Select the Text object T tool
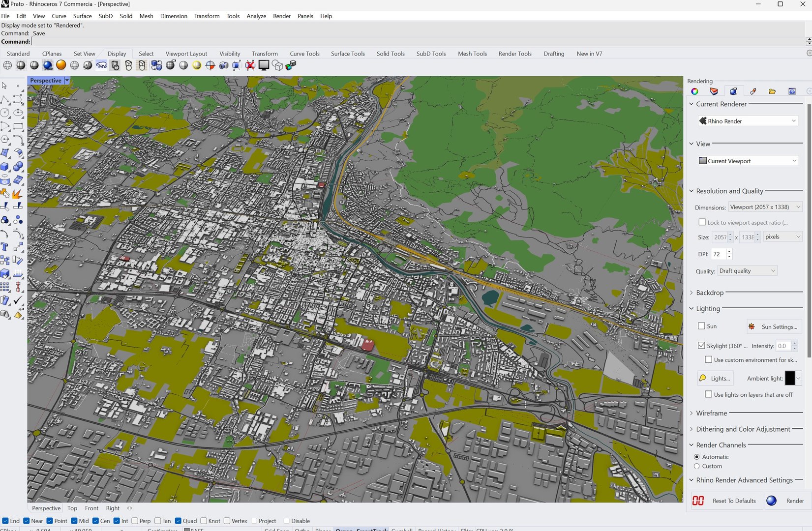 tap(5, 247)
